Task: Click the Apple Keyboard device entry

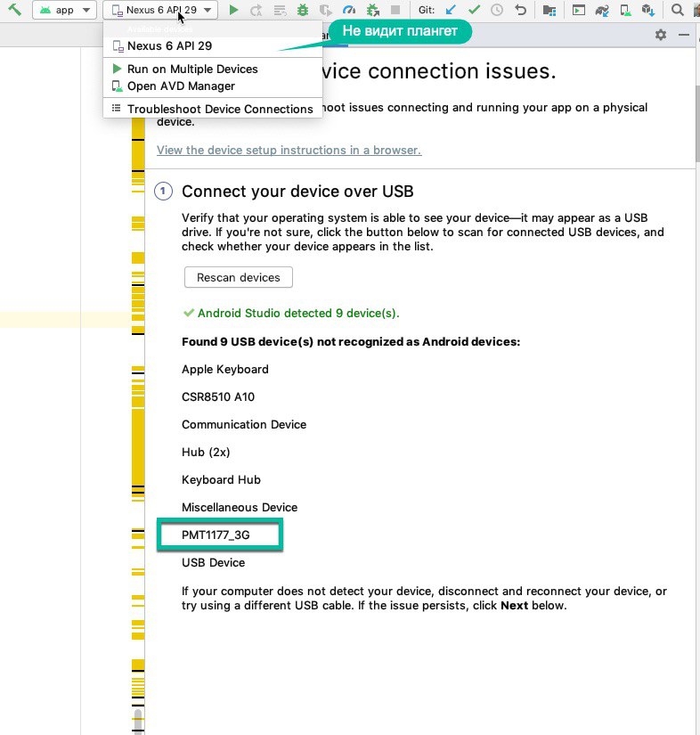Action: pos(225,370)
